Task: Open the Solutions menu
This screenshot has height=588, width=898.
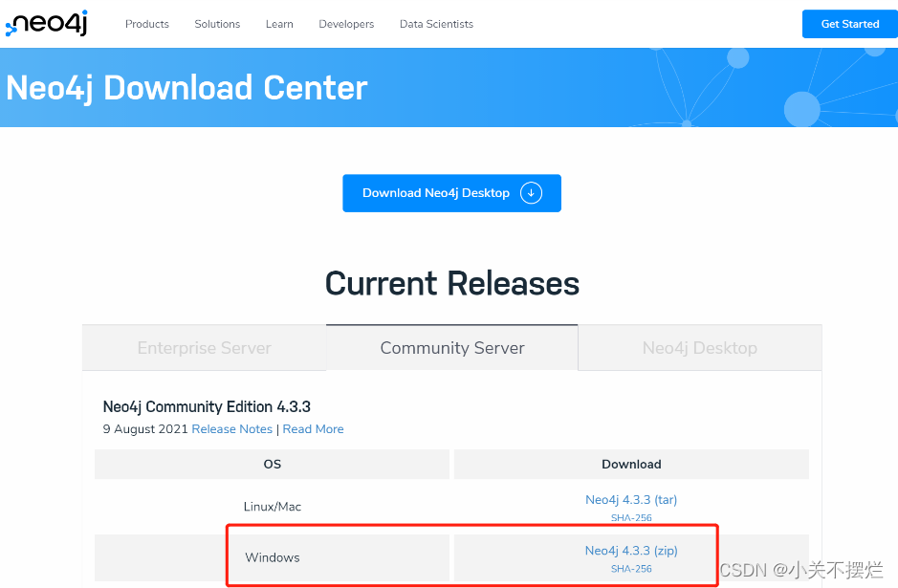Action: [217, 24]
